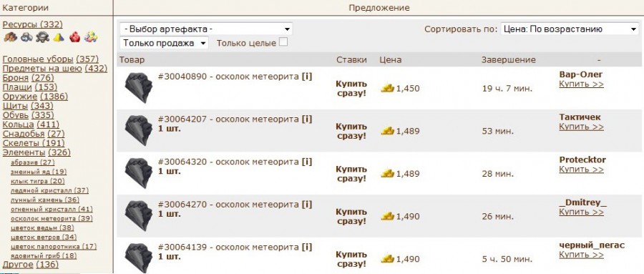Image resolution: width=644 pixels, height=274 pixels.
Task: Select the ore resource icon
Action: pyautogui.click(x=26, y=37)
